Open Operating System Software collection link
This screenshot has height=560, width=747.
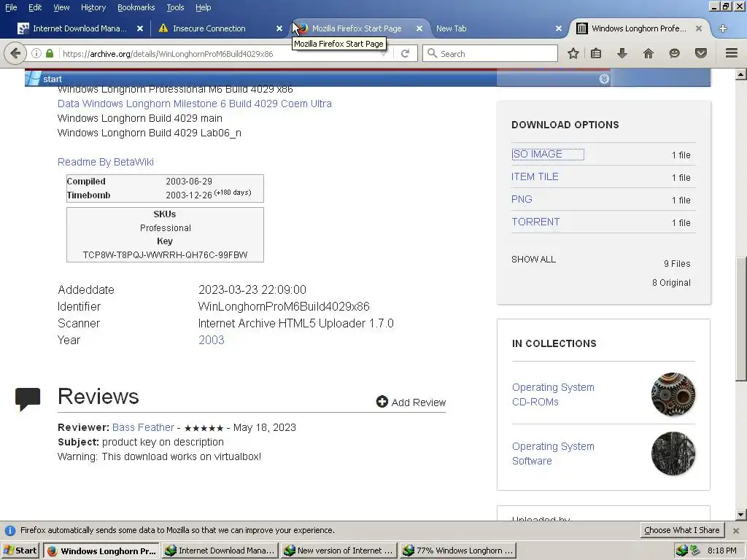click(x=553, y=454)
